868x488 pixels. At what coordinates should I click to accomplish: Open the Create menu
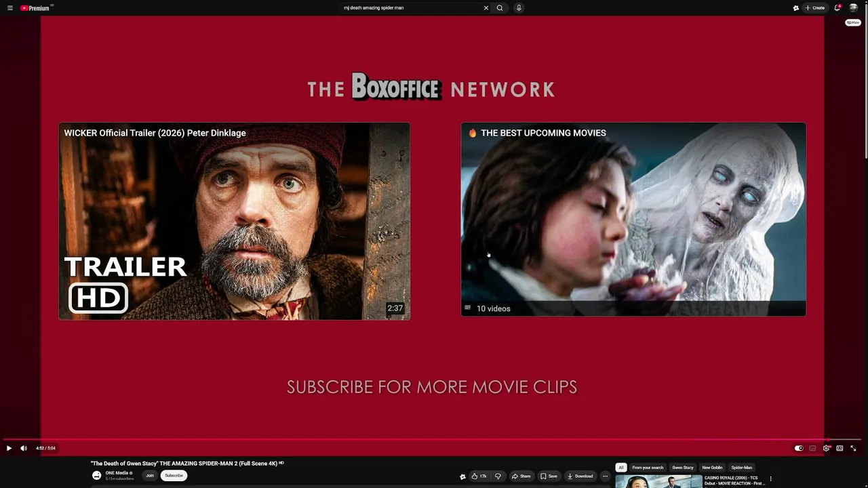815,8
